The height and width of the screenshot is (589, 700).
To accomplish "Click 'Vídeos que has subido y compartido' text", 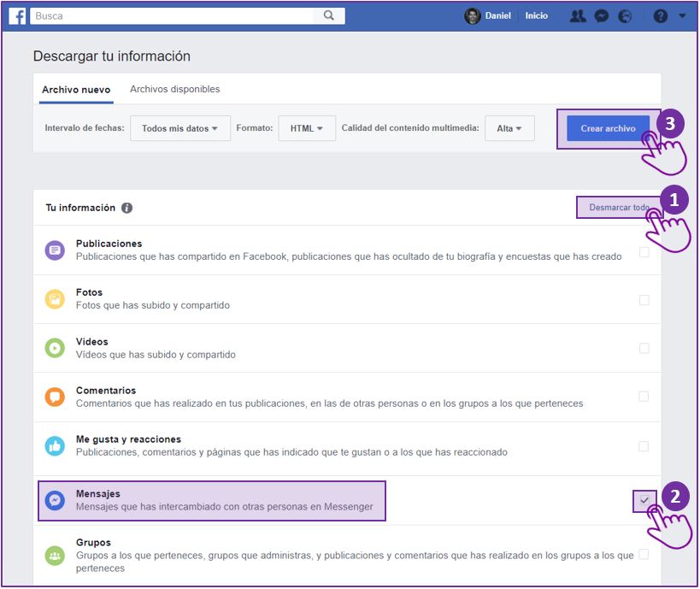I will coord(156,354).
